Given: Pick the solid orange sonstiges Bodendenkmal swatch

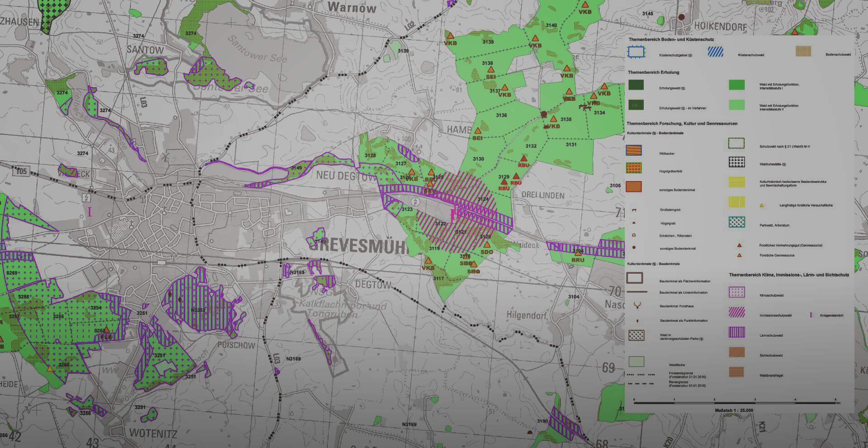Looking at the screenshot, I should (x=634, y=186).
